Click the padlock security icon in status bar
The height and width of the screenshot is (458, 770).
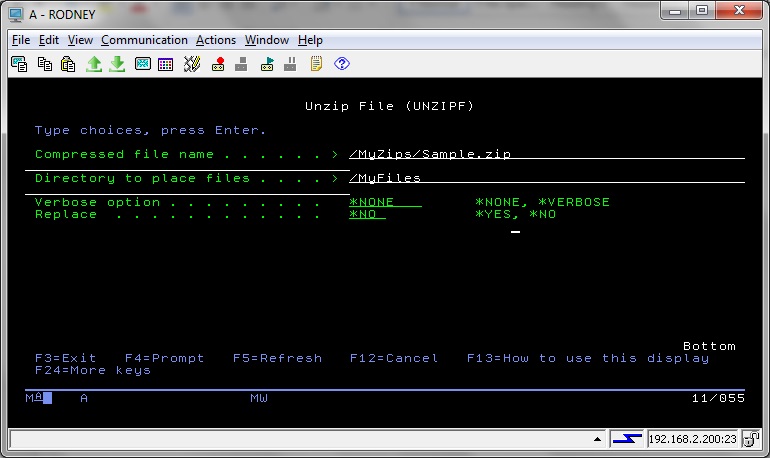755,438
